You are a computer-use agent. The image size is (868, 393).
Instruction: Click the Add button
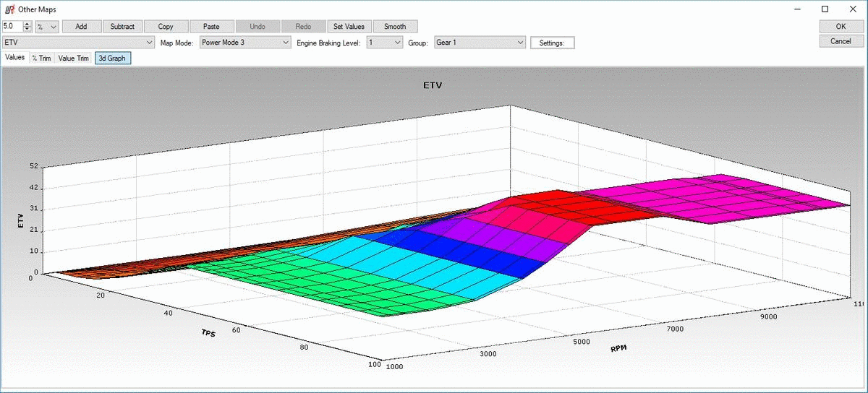(x=82, y=27)
